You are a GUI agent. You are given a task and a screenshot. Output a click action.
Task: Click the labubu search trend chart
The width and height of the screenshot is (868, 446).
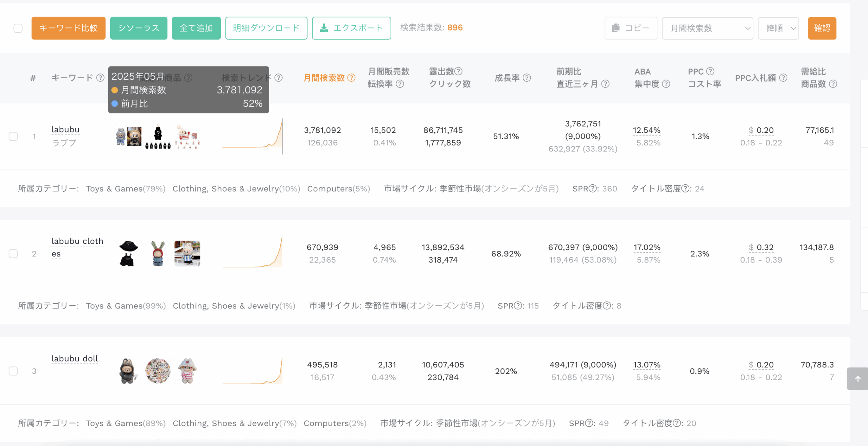point(252,137)
